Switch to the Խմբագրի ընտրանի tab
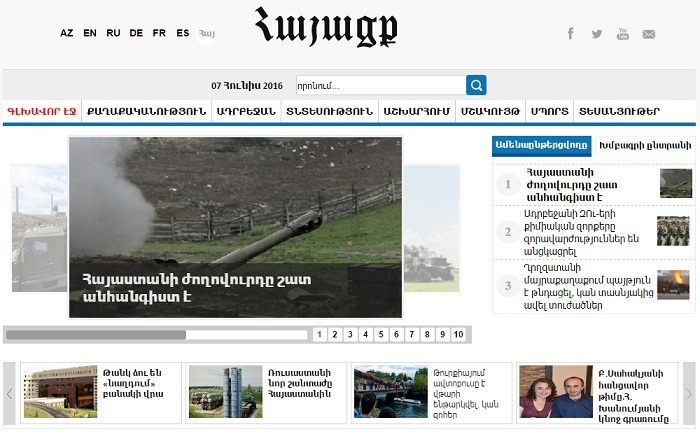Viewport: 700px width, 434px height. (644, 146)
